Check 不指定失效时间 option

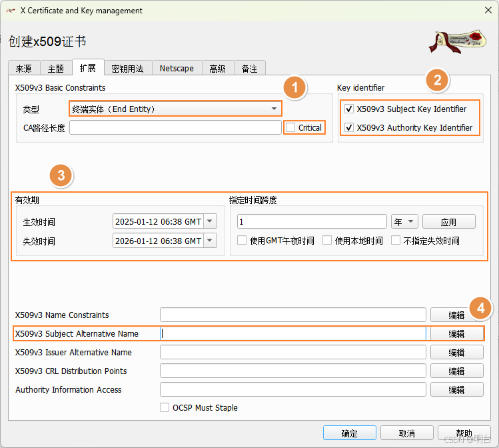coord(396,241)
